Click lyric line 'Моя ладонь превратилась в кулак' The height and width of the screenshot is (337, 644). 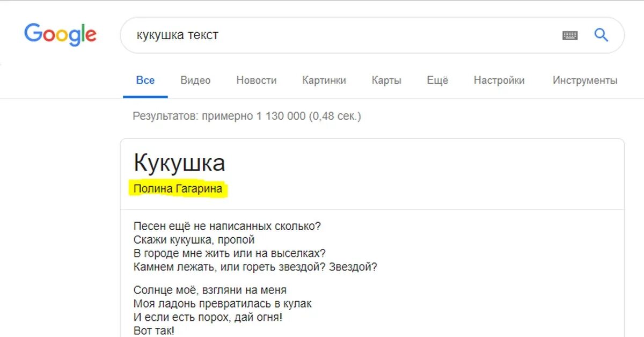222,304
